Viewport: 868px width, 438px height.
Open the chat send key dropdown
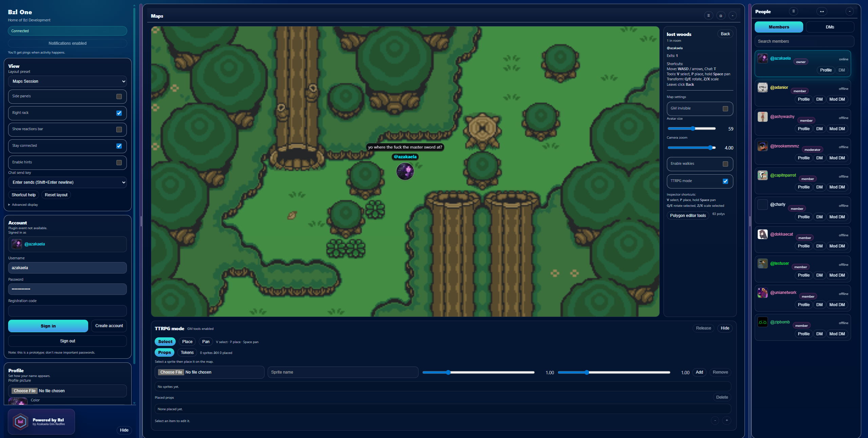click(x=67, y=182)
